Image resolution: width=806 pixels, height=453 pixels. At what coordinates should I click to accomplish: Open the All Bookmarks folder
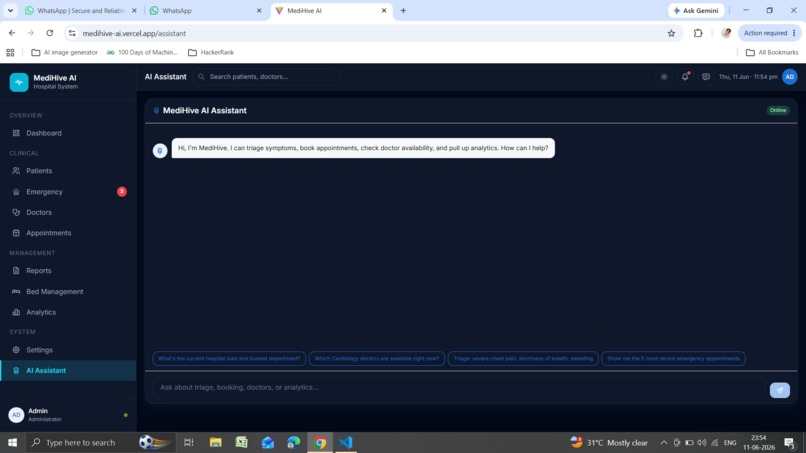772,52
